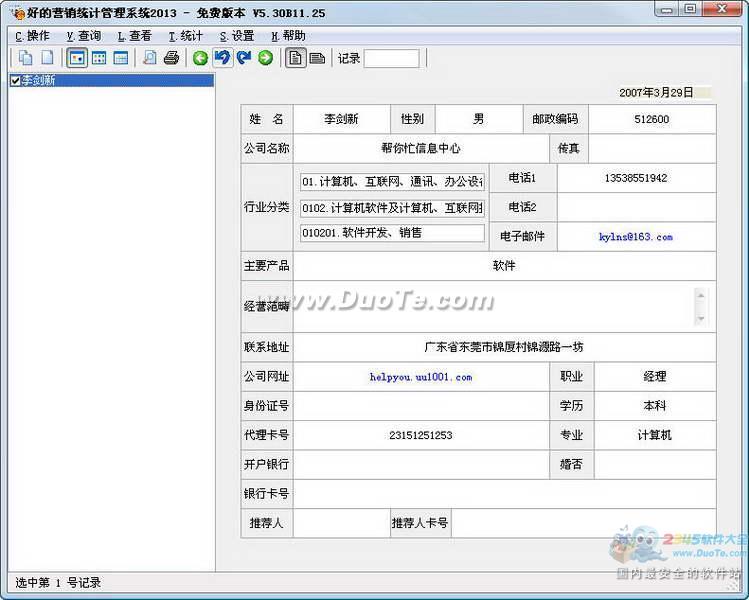749x600 pixels.
Task: Switch to the grid list view icon
Action: pyautogui.click(x=99, y=58)
